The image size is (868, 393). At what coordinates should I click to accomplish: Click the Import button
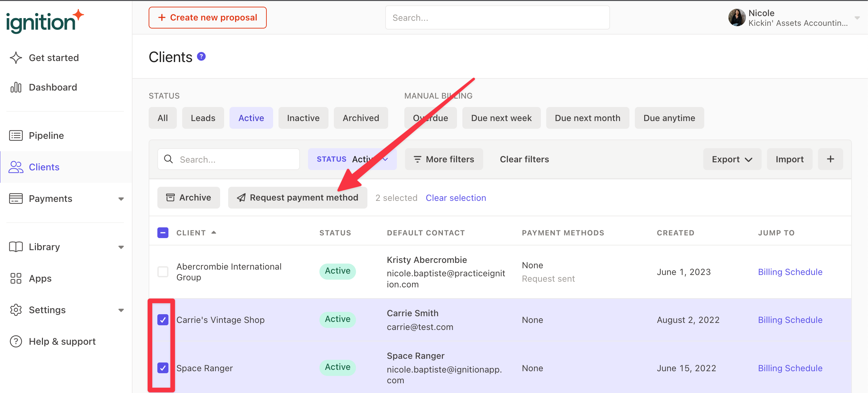pos(789,159)
